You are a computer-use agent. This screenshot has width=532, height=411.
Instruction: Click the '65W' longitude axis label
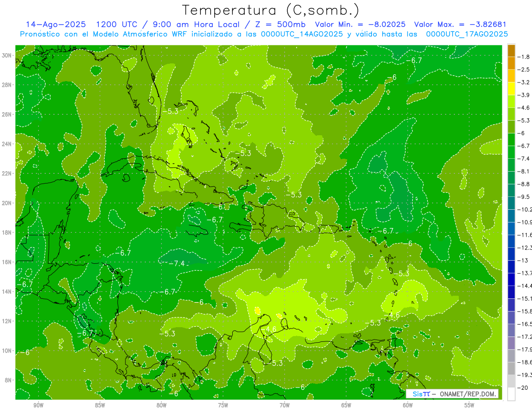[x=346, y=406]
